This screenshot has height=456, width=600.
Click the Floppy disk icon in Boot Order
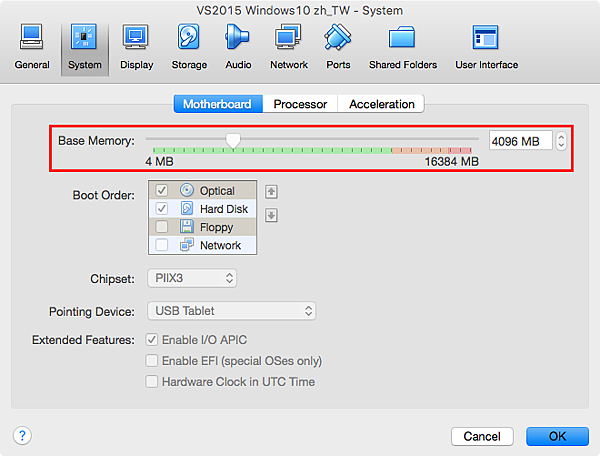coord(187,226)
